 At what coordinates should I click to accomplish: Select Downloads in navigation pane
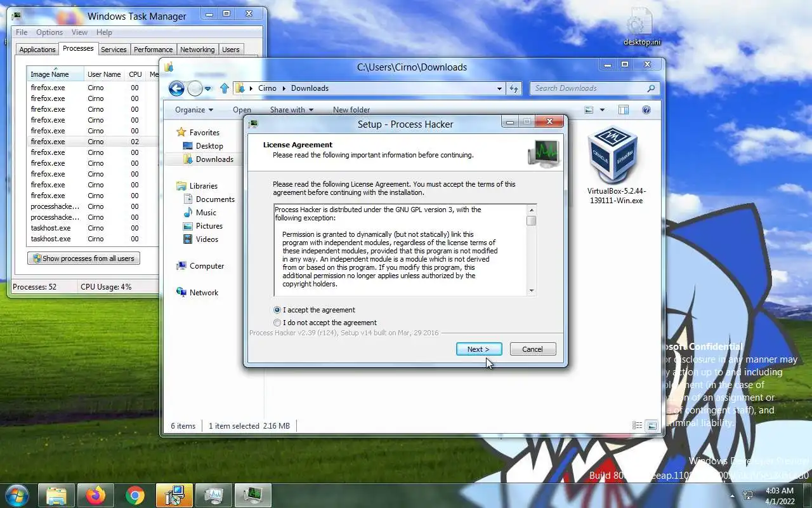(x=208, y=159)
